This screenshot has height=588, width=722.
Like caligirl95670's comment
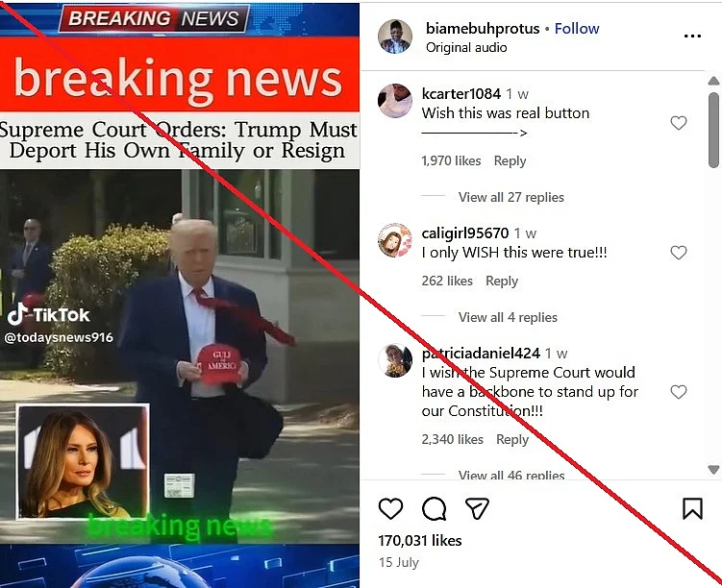tap(678, 253)
